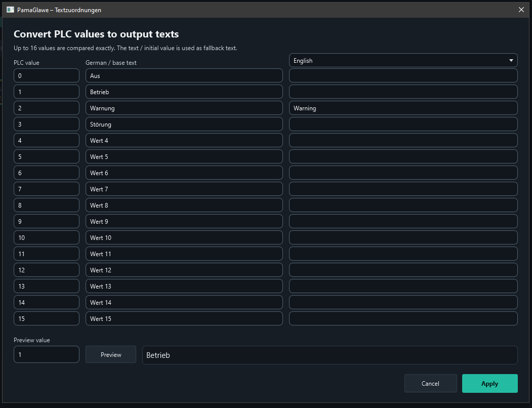Click the PLC value field containing 13
532x408 pixels.
(47, 286)
